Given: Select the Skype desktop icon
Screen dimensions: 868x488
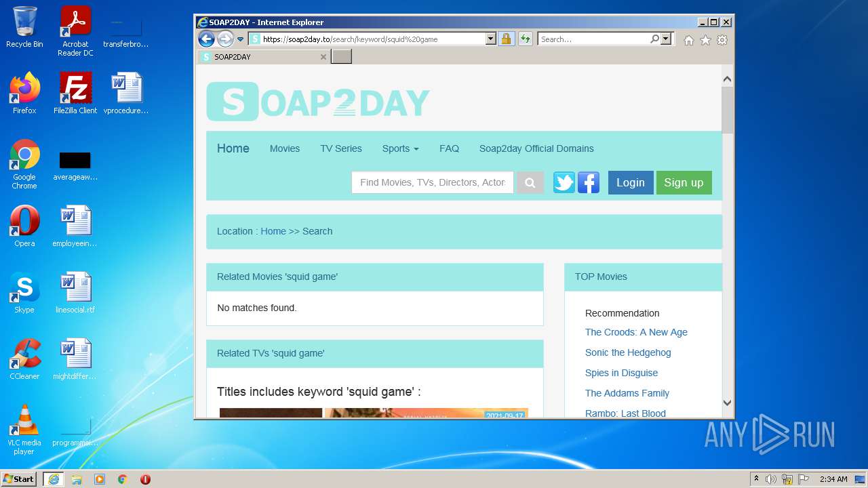Looking at the screenshot, I should coord(24,292).
